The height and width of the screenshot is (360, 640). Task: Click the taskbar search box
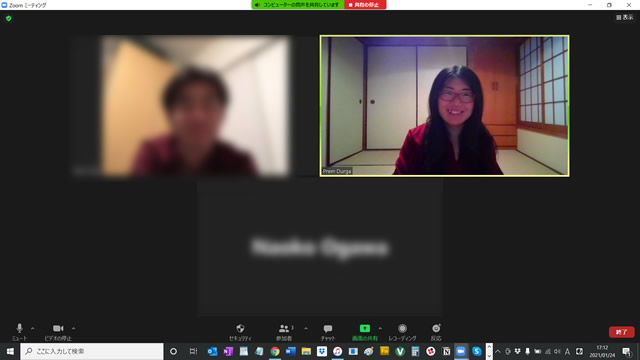point(92,351)
